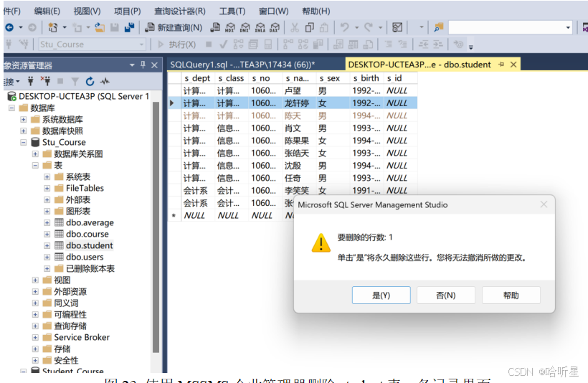
Task: Open the search combo box dropdown
Action: coord(568,27)
